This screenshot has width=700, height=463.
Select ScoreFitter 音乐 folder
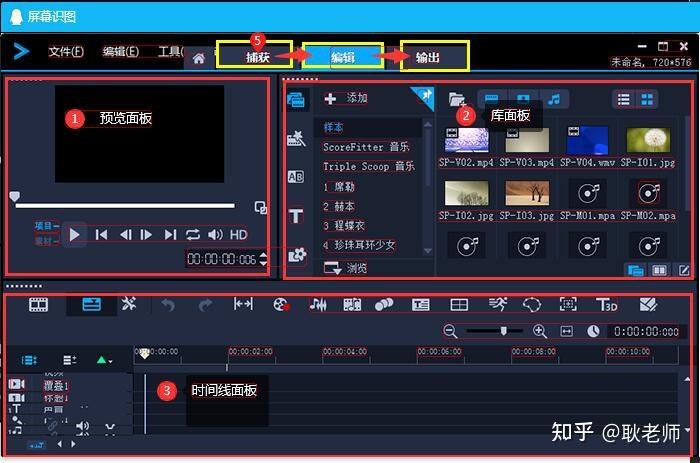[366, 147]
